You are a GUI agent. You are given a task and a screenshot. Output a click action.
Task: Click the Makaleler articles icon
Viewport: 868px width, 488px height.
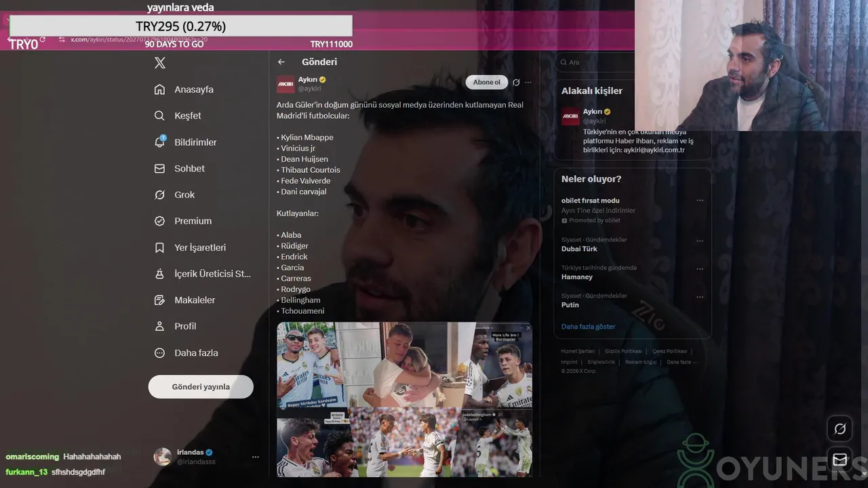click(x=159, y=300)
